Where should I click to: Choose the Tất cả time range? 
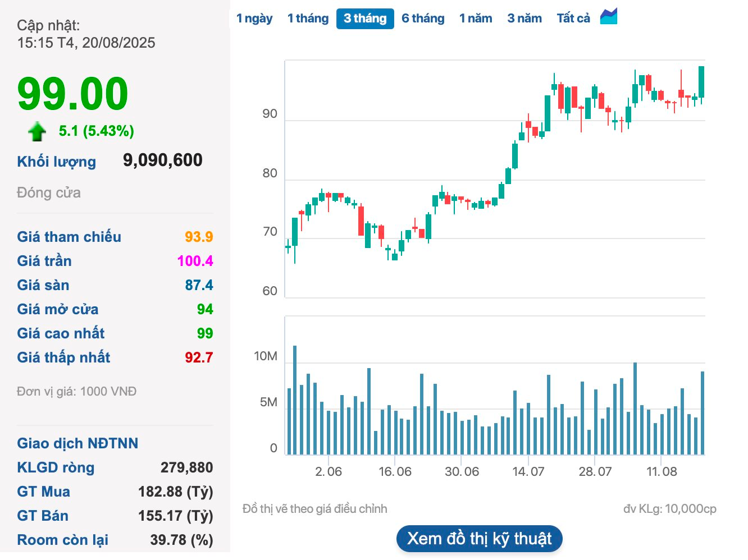[x=573, y=19]
